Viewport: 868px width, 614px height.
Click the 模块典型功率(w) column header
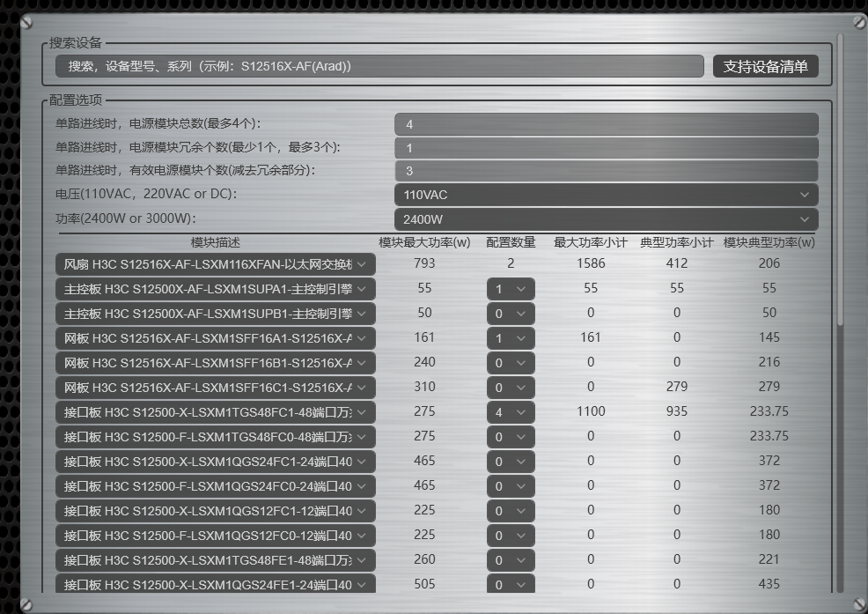[x=769, y=242]
